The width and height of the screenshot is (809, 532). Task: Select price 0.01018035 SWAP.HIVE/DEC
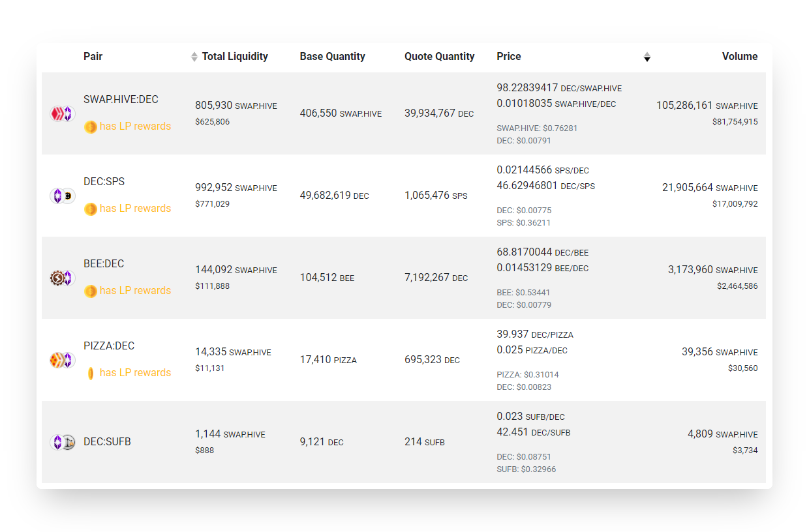click(x=556, y=103)
